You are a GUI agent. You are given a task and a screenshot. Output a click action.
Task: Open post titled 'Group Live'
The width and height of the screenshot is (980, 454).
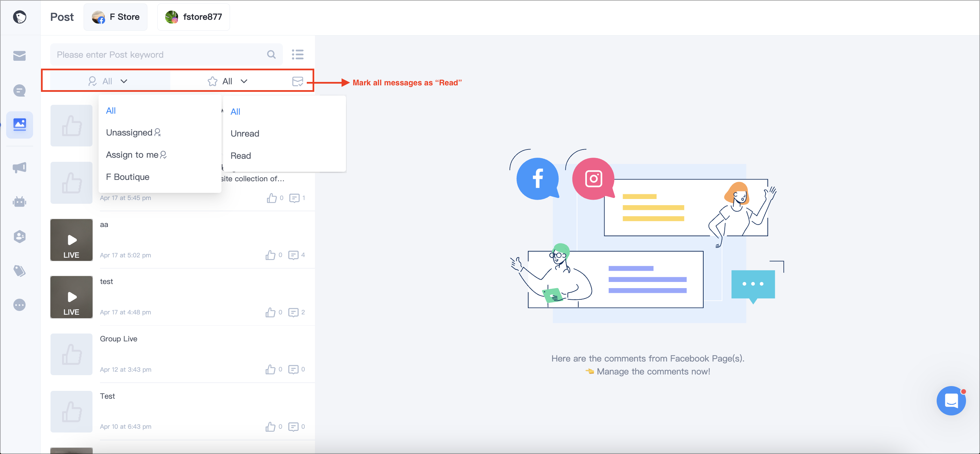coord(119,339)
